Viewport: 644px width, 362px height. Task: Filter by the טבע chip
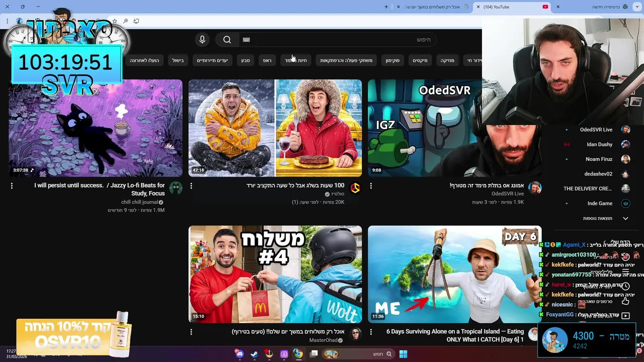tap(246, 60)
